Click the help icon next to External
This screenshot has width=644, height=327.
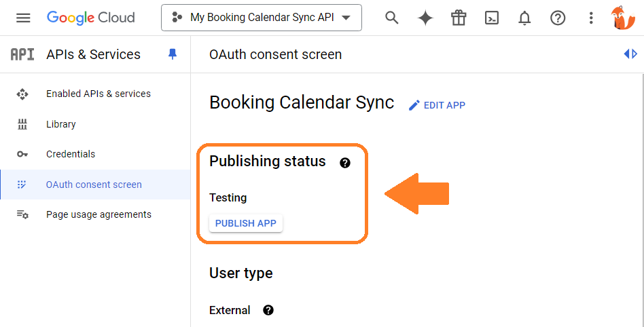click(x=268, y=310)
